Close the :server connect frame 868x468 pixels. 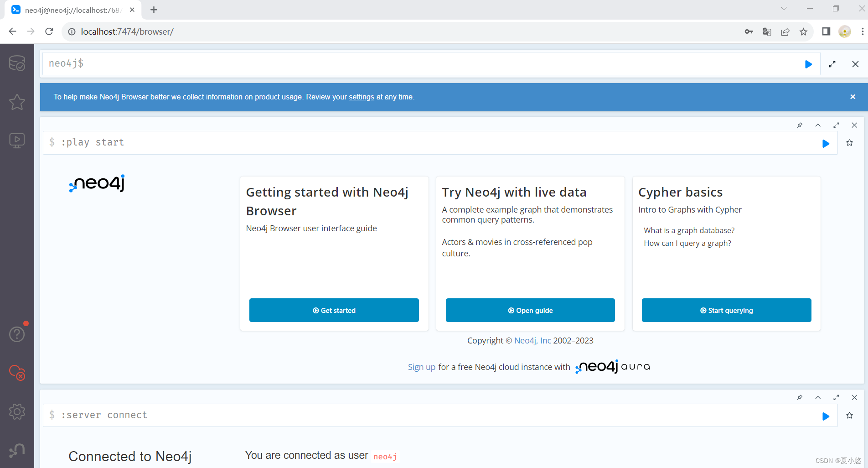pyautogui.click(x=854, y=397)
